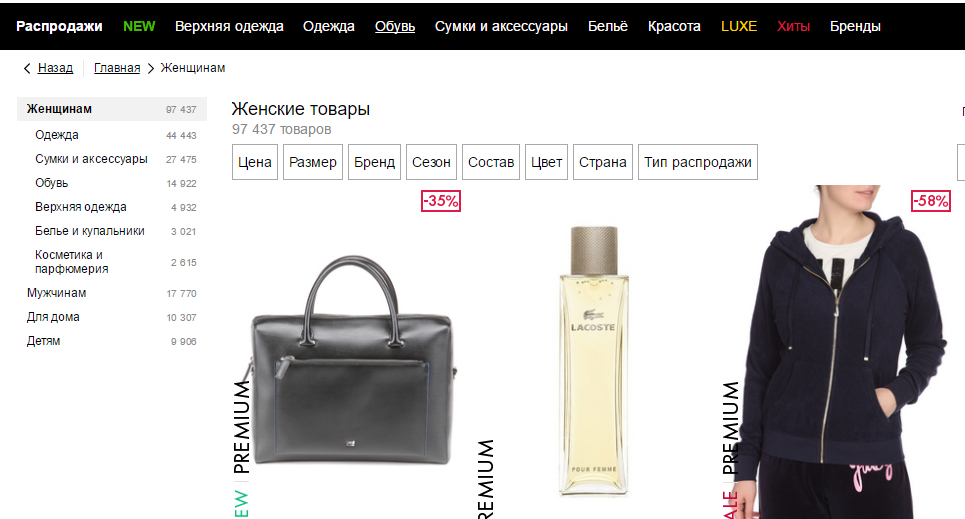
Task: Click the back chevron arrow icon
Action: pos(26,68)
